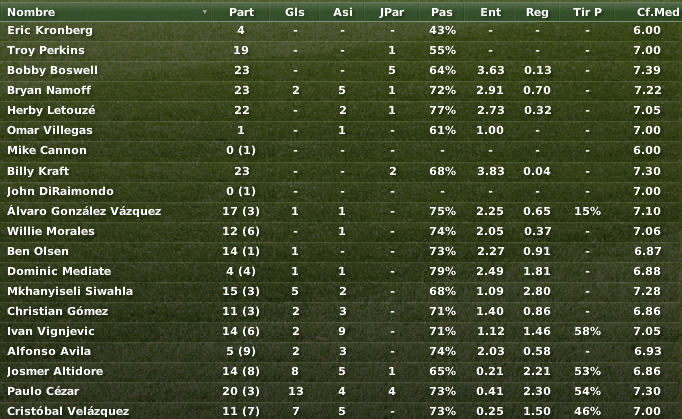Sort by the Gls column header
This screenshot has width=682, height=419.
pos(295,12)
